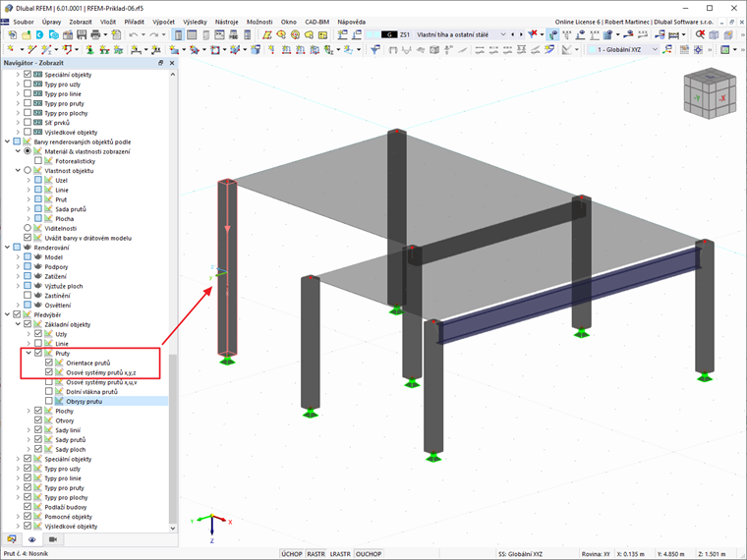Float the Navigator panel with undock icon
Image resolution: width=747 pixels, height=560 pixels.
(x=161, y=63)
